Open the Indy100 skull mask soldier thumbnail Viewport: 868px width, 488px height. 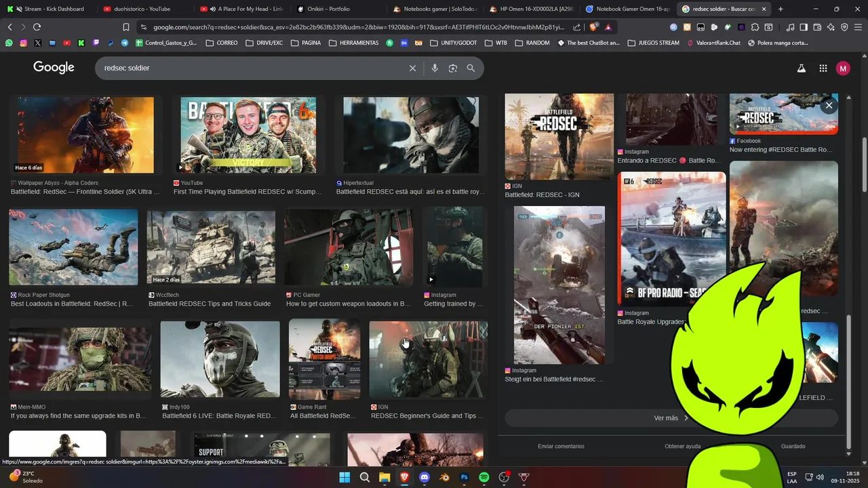[x=220, y=359]
